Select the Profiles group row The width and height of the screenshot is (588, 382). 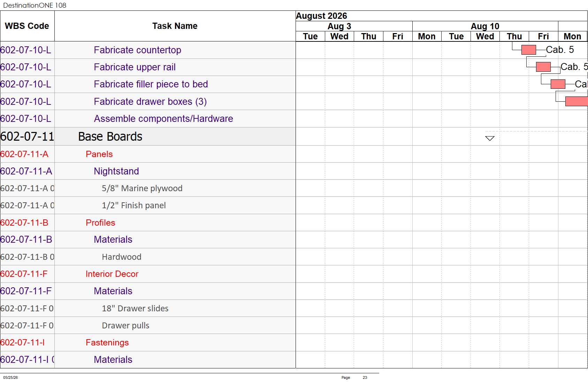tap(148, 223)
